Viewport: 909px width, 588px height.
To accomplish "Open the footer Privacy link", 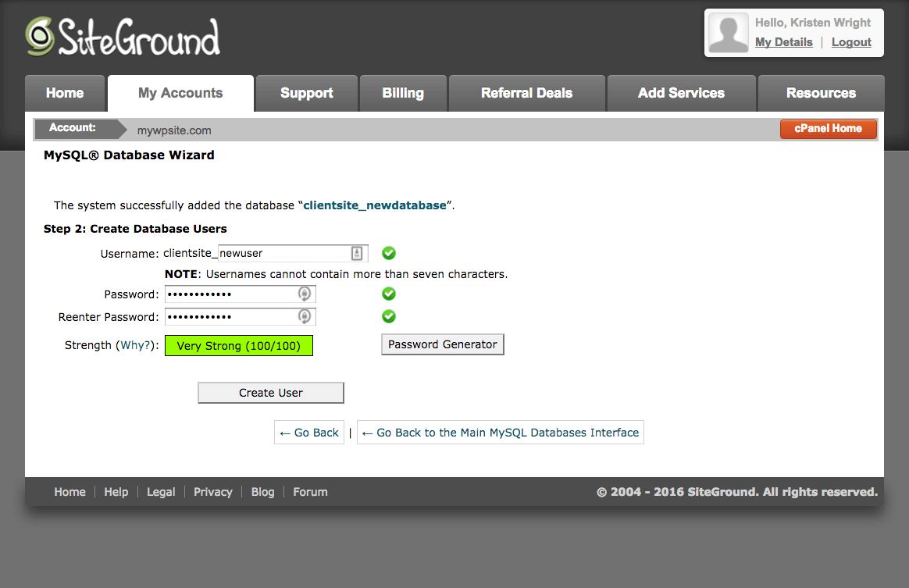I will 212,492.
